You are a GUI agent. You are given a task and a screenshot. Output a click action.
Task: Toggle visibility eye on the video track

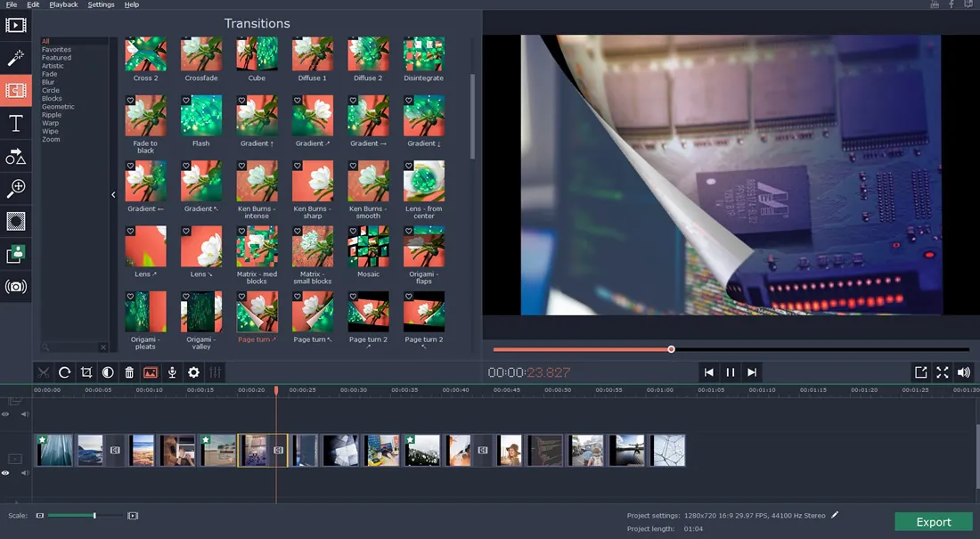pyautogui.click(x=5, y=473)
